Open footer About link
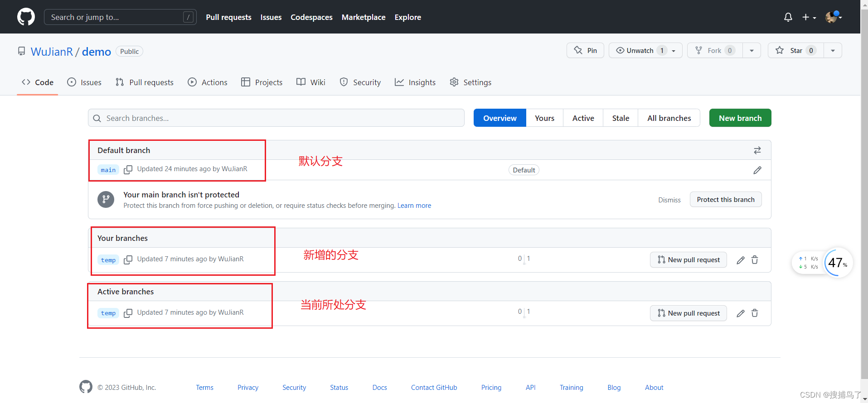Viewport: 868px width, 403px height. coord(654,388)
